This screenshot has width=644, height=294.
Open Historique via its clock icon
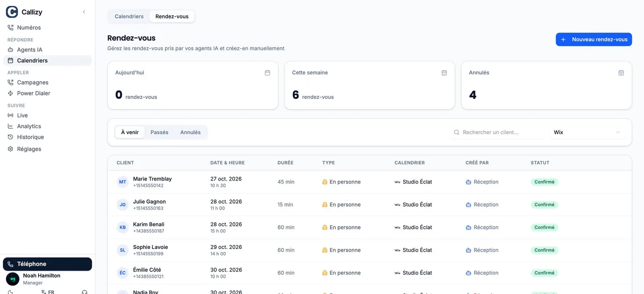pyautogui.click(x=11, y=137)
